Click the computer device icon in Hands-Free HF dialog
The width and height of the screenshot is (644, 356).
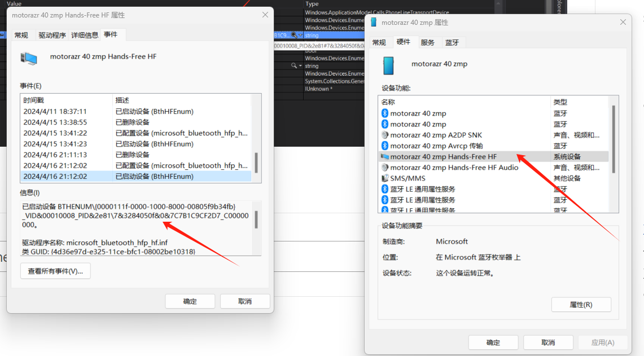pyautogui.click(x=29, y=58)
